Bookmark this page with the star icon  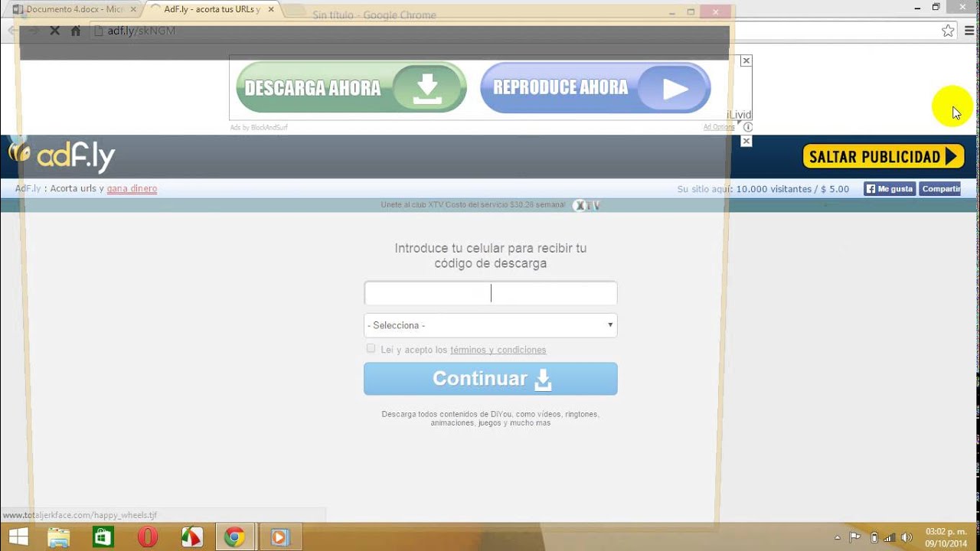(x=948, y=31)
